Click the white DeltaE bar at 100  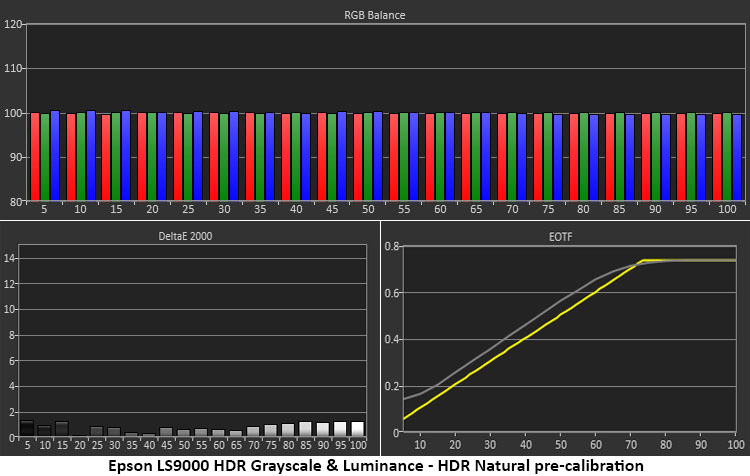pyautogui.click(x=357, y=429)
